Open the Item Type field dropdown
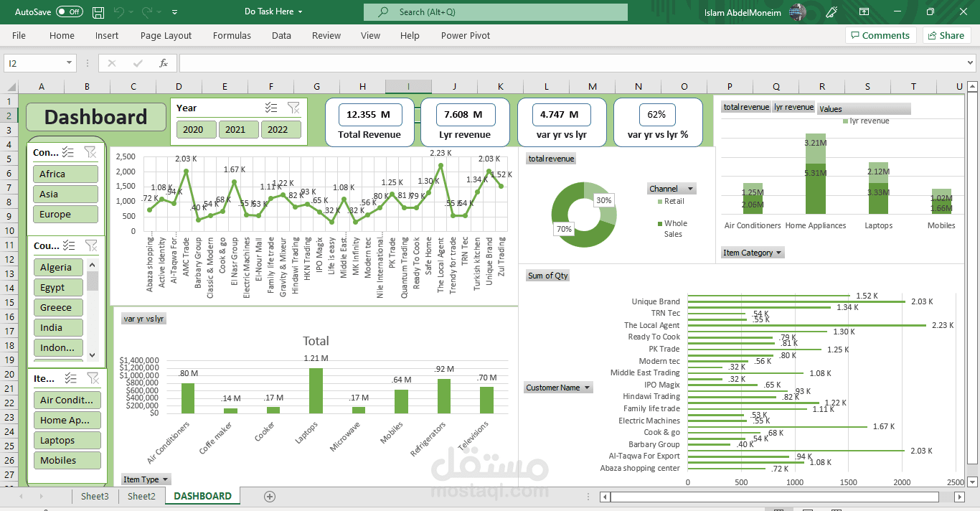The width and height of the screenshot is (980, 511). [x=146, y=479]
